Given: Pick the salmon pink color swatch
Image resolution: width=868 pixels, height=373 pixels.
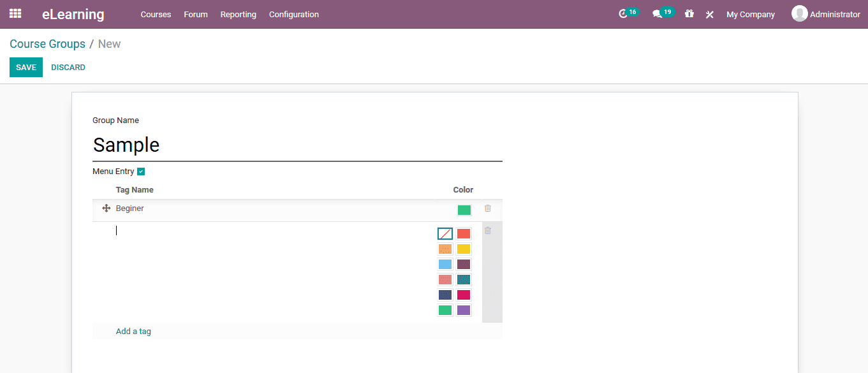Looking at the screenshot, I should pos(445,280).
